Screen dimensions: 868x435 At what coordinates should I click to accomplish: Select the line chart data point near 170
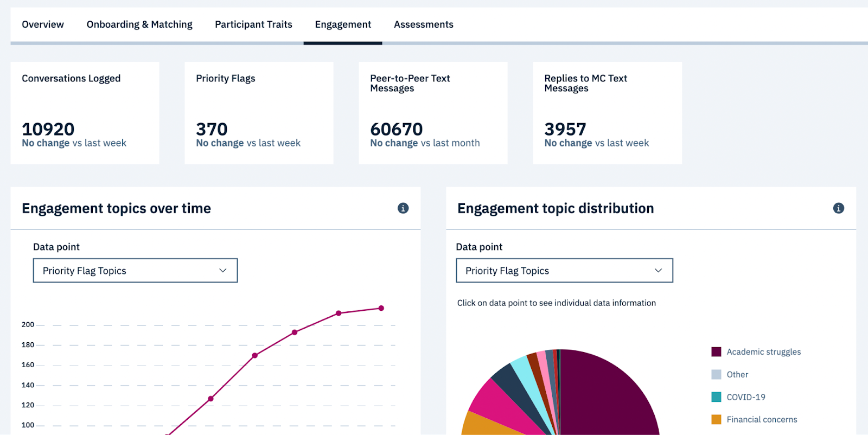pyautogui.click(x=255, y=356)
